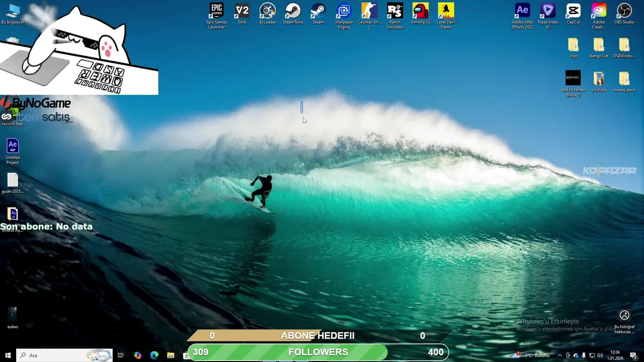Viewport: 644px width, 362px height.
Task: Open the volume speaker tray icon
Action: (x=600, y=355)
